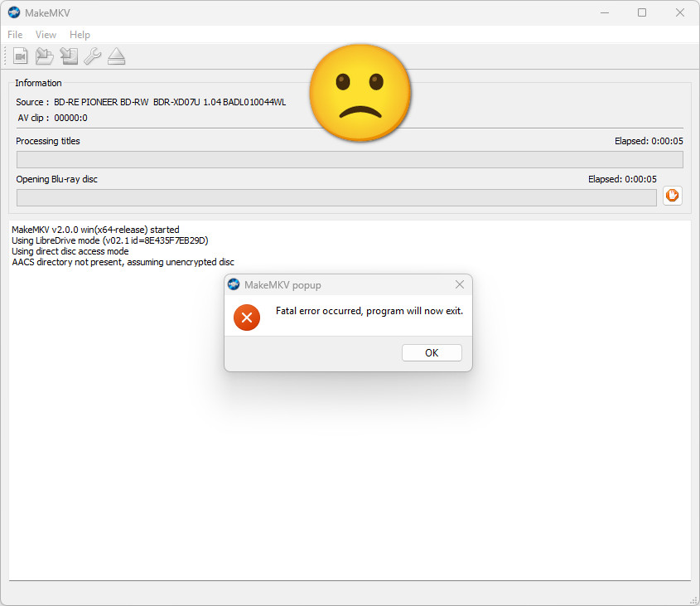
Task: Minimize the MakeMKV window
Action: click(605, 12)
